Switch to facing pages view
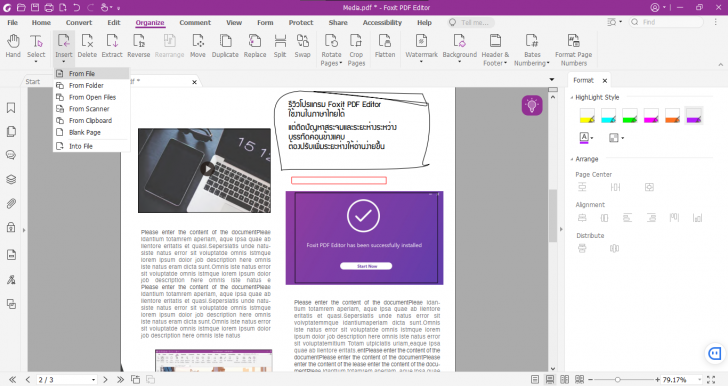 click(x=565, y=379)
